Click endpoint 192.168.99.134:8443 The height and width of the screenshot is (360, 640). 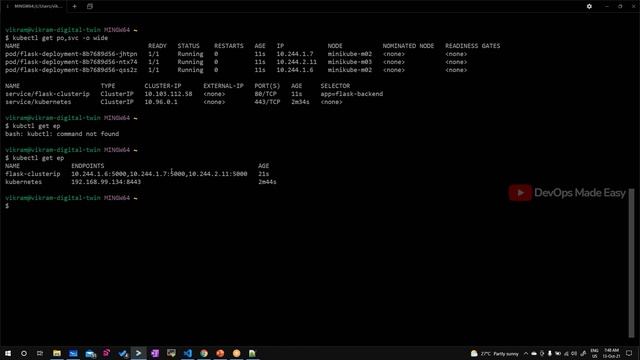click(106, 182)
